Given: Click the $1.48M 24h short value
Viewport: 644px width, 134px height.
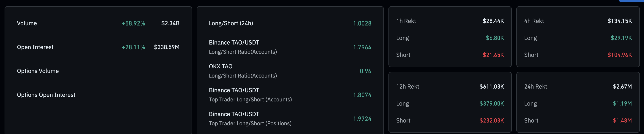Looking at the screenshot, I should coord(622,121).
